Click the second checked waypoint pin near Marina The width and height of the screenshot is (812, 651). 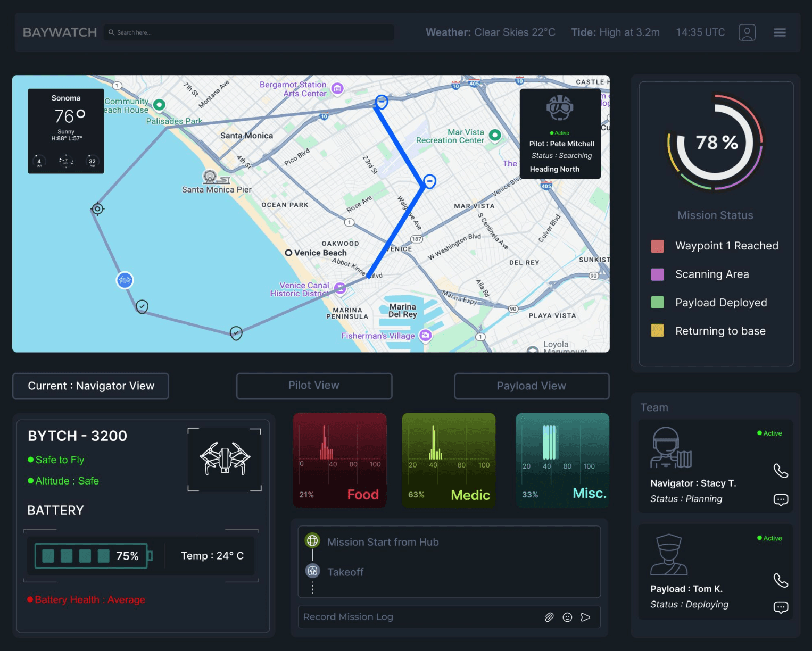point(236,333)
